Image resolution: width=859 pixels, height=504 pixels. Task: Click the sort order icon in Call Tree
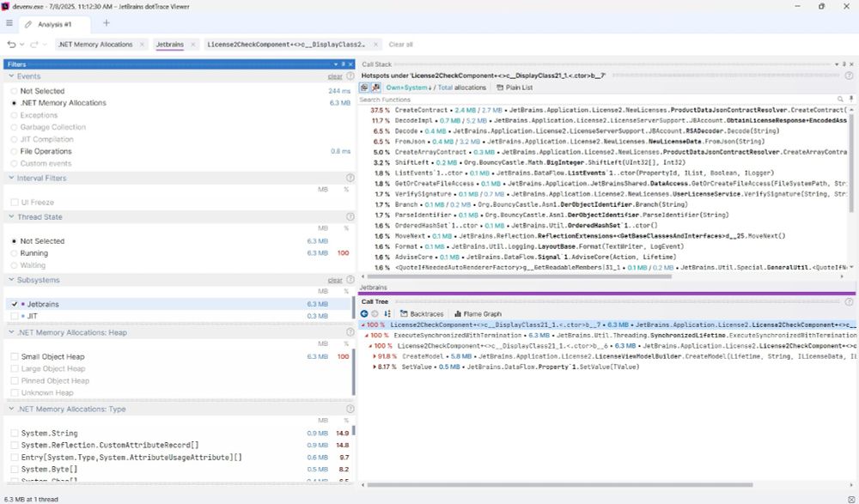pos(387,314)
